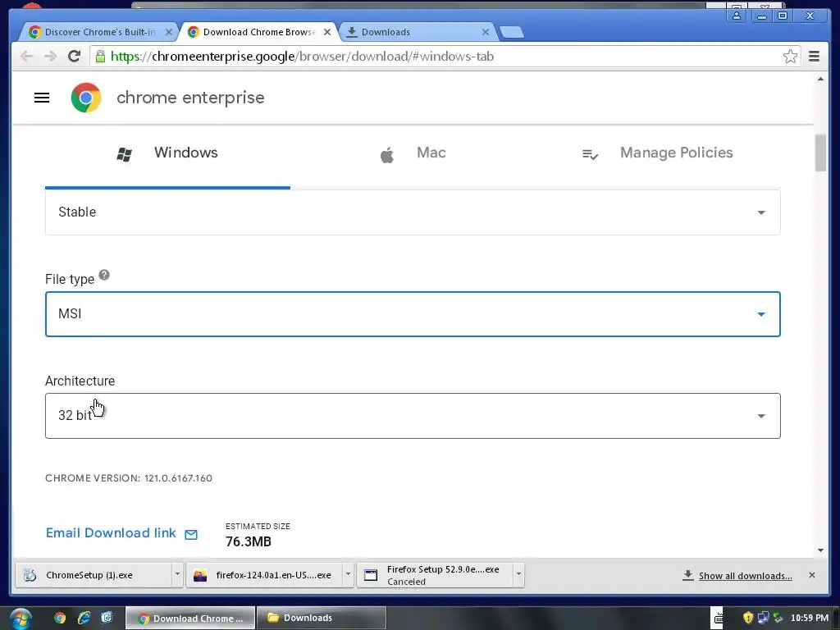Screen dimensions: 840x630
Task: Launch Internet Explorer from quick launch
Action: click(x=84, y=618)
